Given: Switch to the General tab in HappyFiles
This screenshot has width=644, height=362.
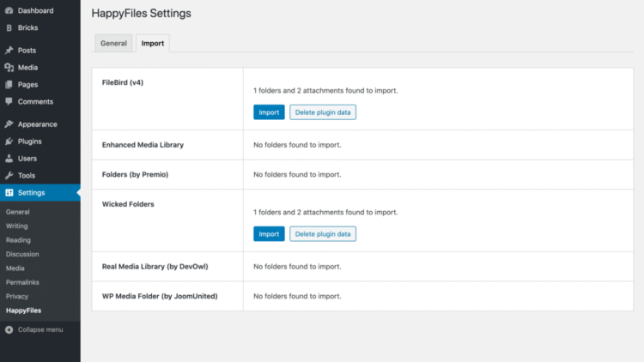Looking at the screenshot, I should (x=113, y=43).
